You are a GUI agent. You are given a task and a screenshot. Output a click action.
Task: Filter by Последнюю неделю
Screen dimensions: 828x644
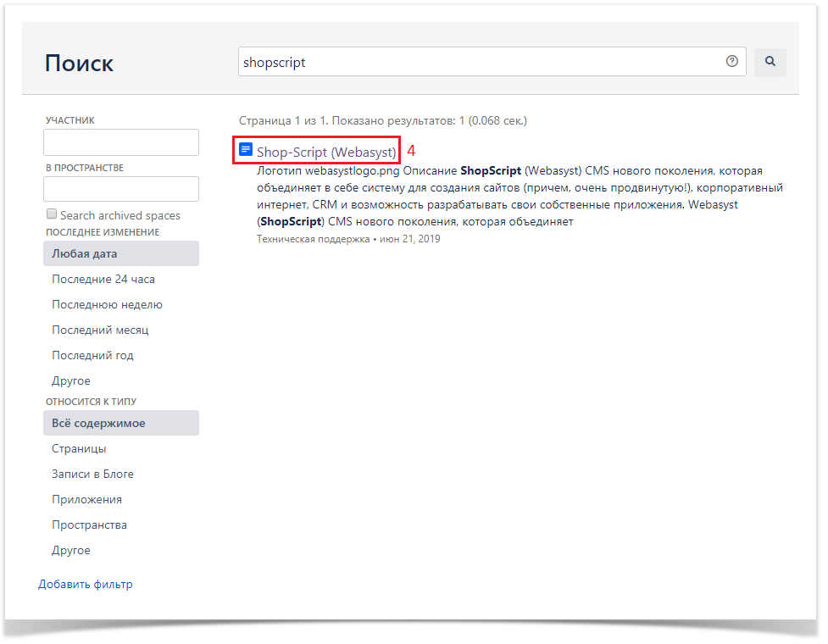(x=107, y=304)
